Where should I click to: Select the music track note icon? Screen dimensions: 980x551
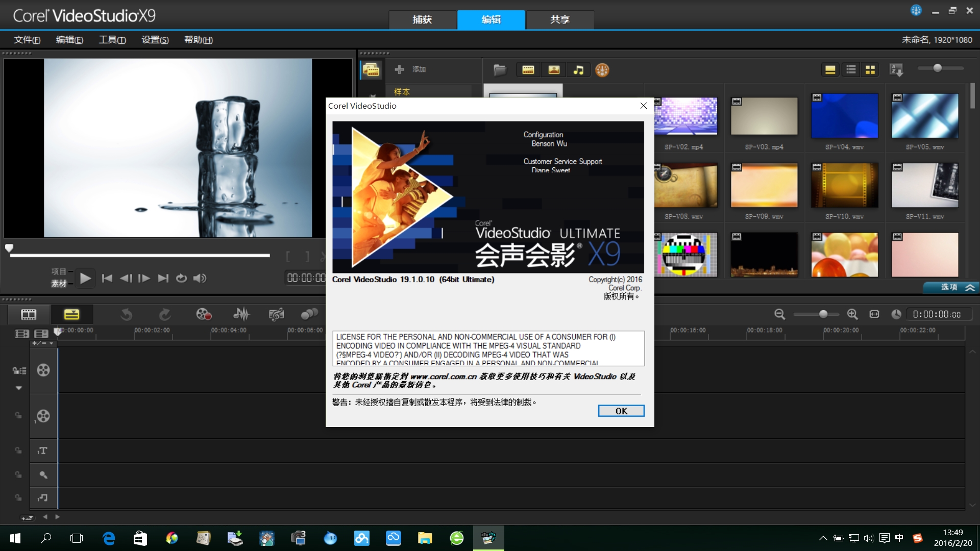[x=43, y=497]
